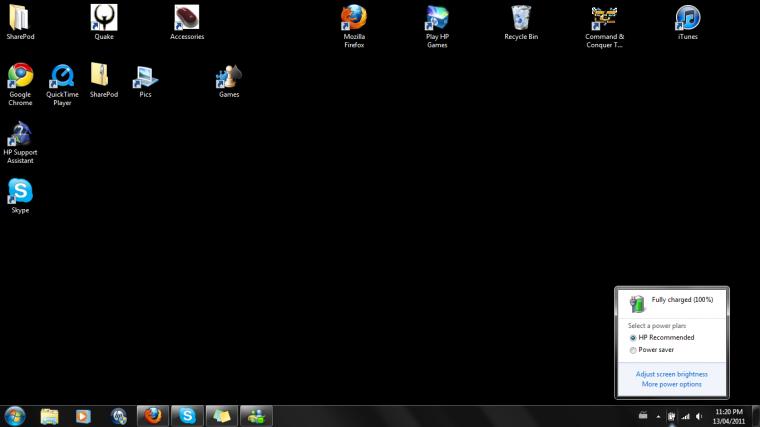
Task: Open Adjust screen brightness link
Action: [x=671, y=374]
